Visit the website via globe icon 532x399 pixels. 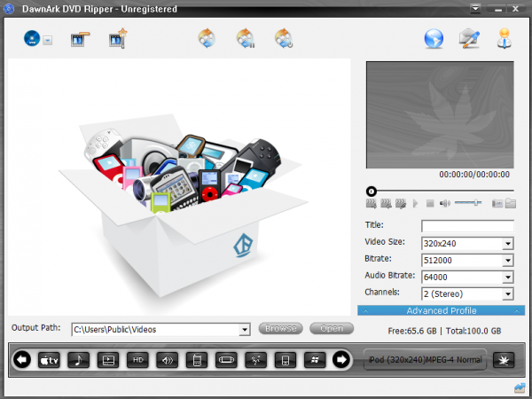click(434, 39)
